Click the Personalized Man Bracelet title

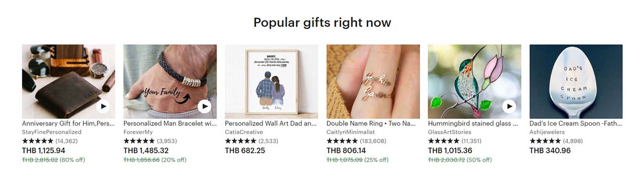pyautogui.click(x=170, y=123)
